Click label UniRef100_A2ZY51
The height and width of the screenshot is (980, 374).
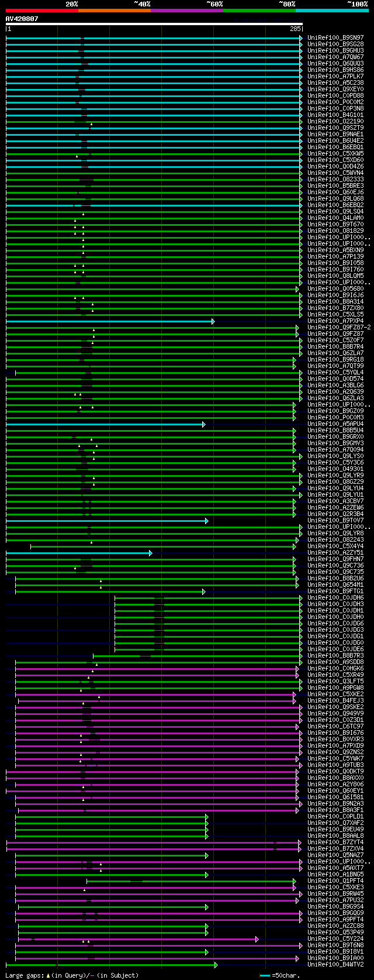[x=335, y=553]
